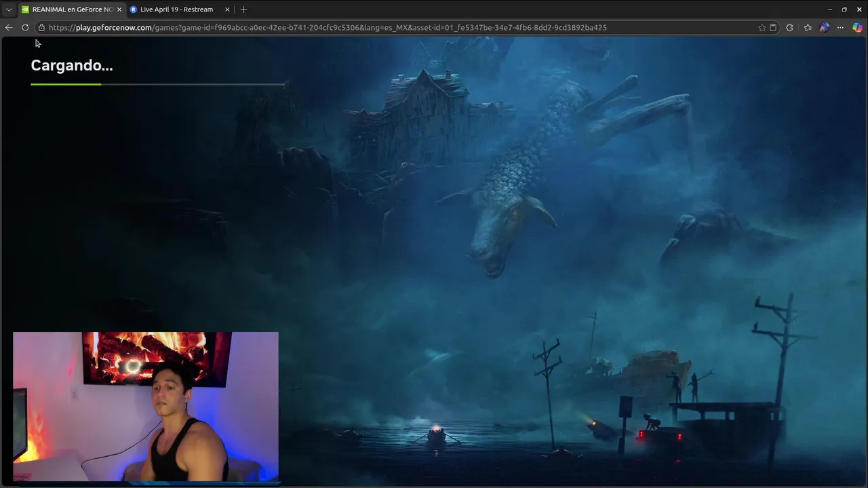Open the browser profile avatar
This screenshot has height=488, width=868.
coord(824,28)
